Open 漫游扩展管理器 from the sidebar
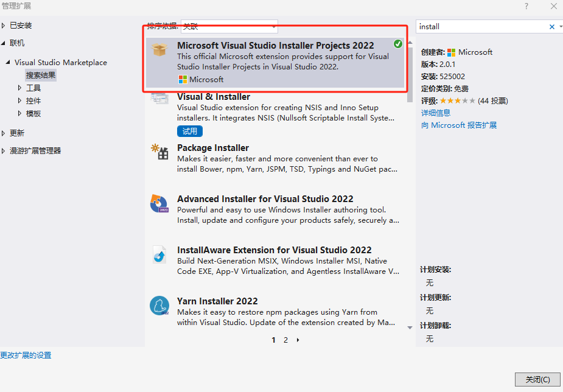 point(33,150)
